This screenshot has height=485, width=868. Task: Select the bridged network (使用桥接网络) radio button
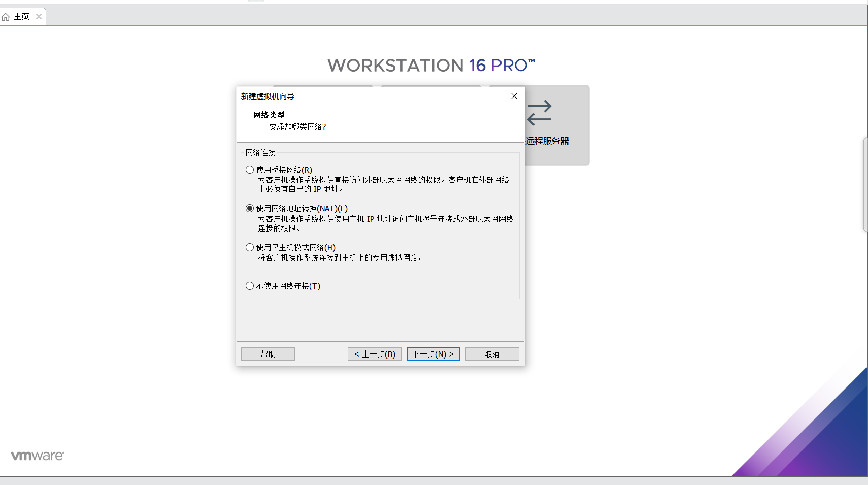(250, 170)
